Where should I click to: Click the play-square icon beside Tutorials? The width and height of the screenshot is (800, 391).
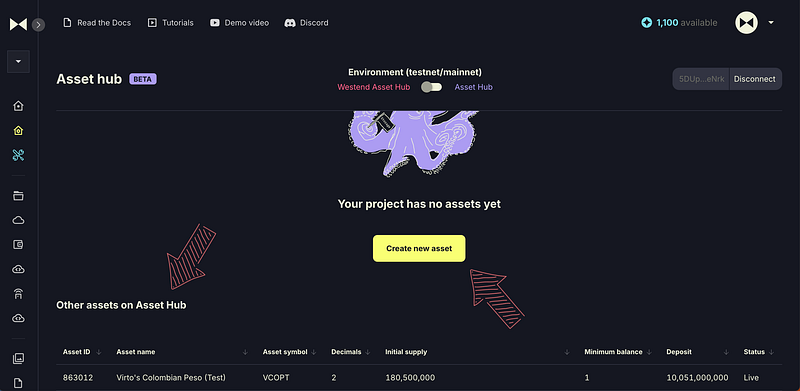pyautogui.click(x=152, y=23)
